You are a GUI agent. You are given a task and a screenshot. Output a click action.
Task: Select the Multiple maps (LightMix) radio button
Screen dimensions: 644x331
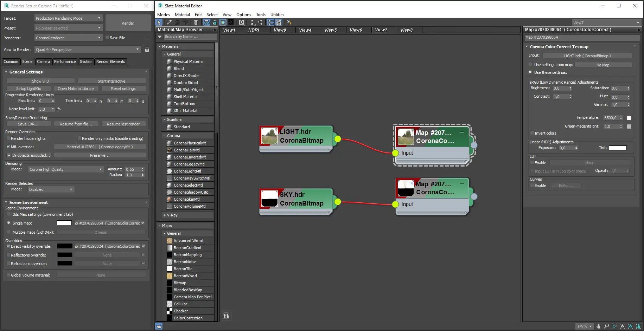click(x=9, y=232)
